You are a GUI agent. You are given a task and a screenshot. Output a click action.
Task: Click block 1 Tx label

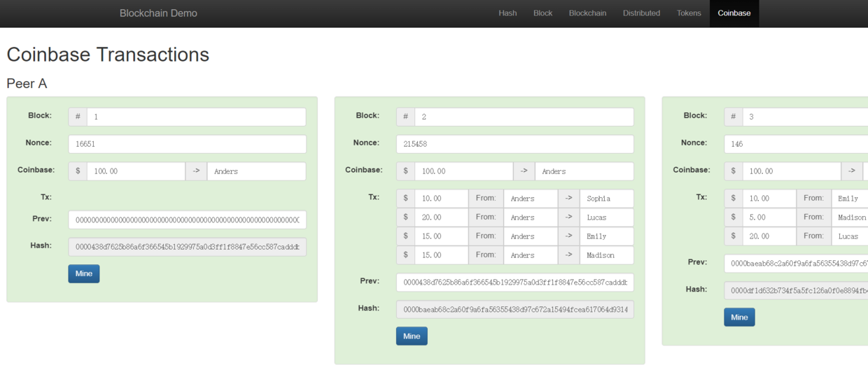click(46, 197)
